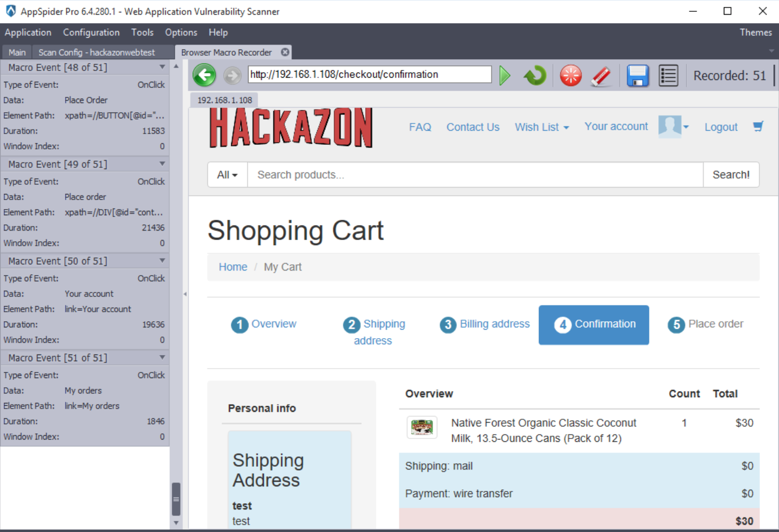The height and width of the screenshot is (532, 779).
Task: Click the Personal info heading
Action: [x=262, y=408]
